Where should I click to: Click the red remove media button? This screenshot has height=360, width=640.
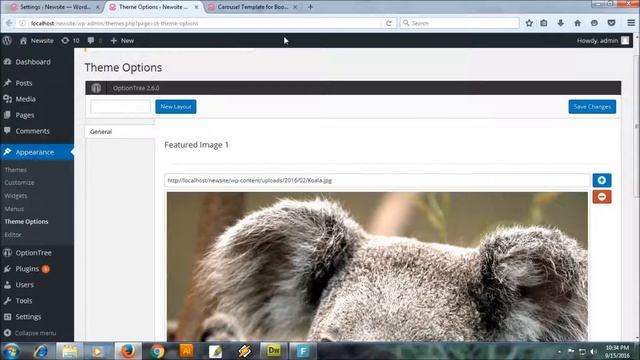click(602, 197)
